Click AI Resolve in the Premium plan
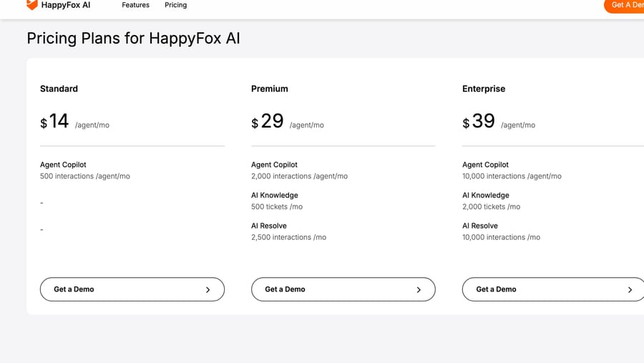Screen dimensions: 644x363 pos(269,226)
